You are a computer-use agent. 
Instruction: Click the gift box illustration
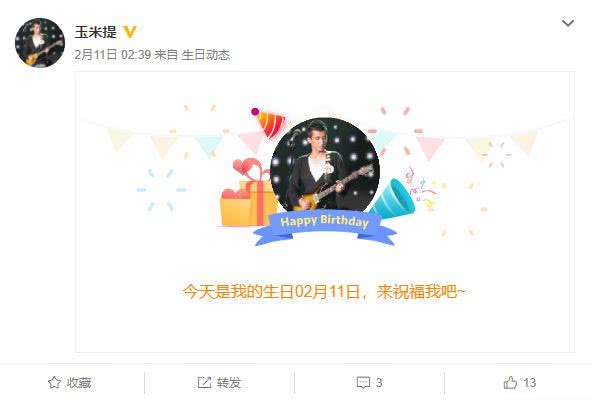[247, 193]
